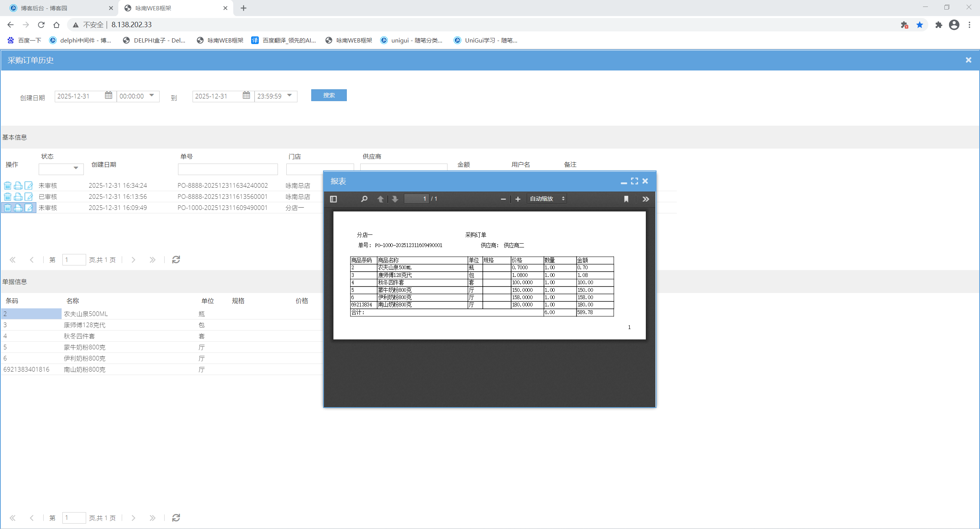The height and width of the screenshot is (529, 980).
Task: Click bookmark icon in PDF toolbar
Action: 626,199
